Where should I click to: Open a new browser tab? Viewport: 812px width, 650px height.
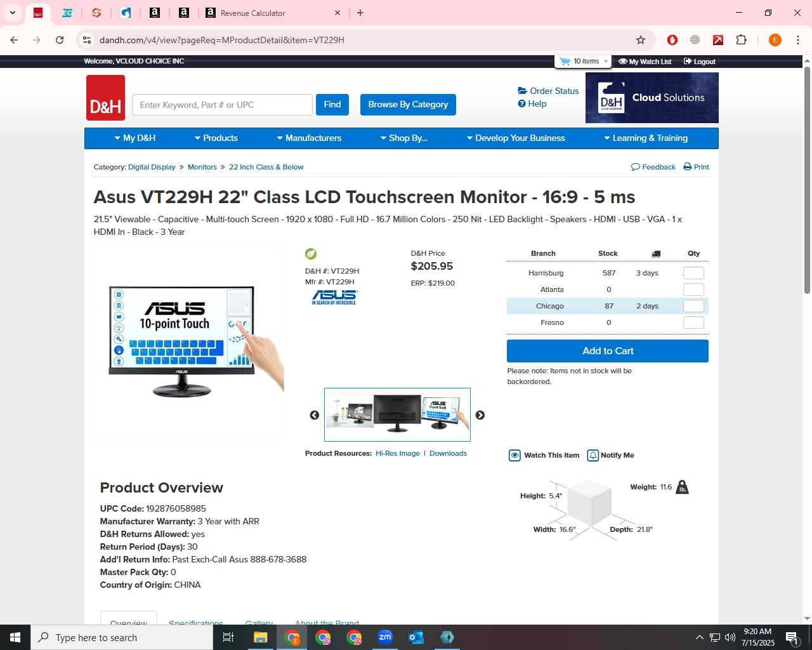coord(360,13)
